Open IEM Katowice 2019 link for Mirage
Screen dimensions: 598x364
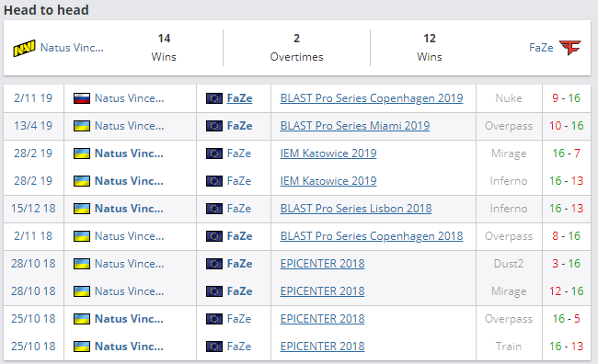tap(328, 154)
